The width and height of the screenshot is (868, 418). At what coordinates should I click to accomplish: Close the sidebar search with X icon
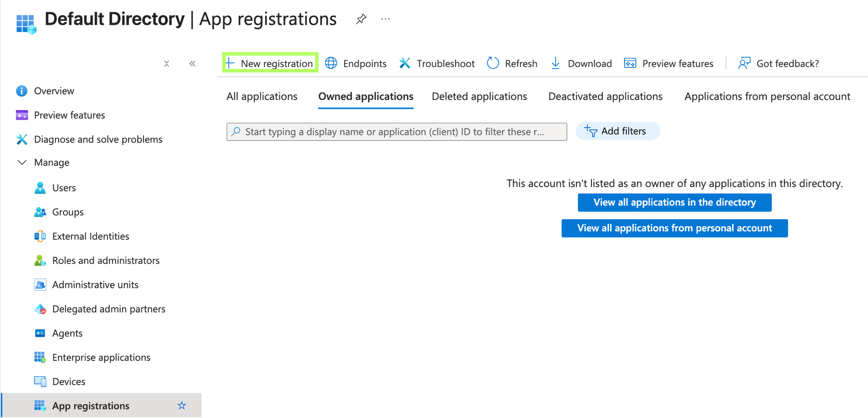[167, 64]
